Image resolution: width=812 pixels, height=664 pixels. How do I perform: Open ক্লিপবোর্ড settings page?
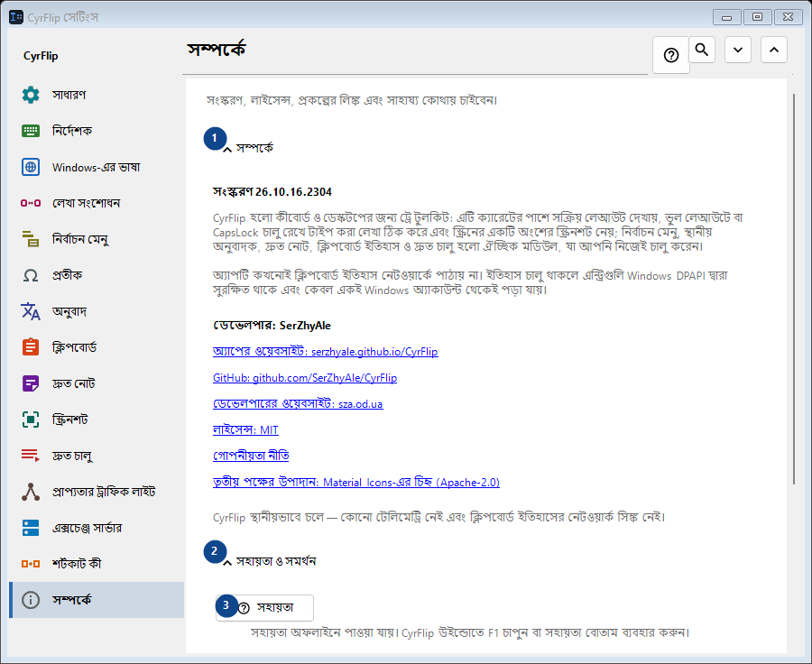[x=97, y=347]
